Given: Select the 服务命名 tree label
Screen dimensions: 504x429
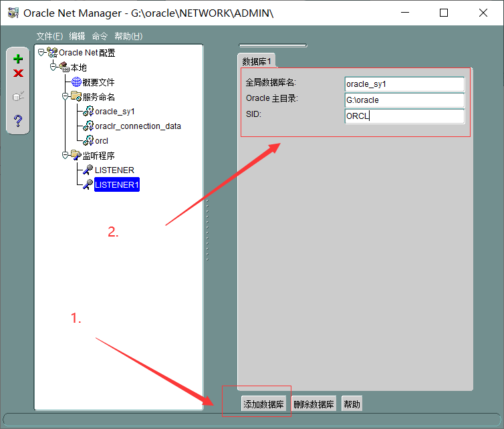Looking at the screenshot, I should [98, 96].
